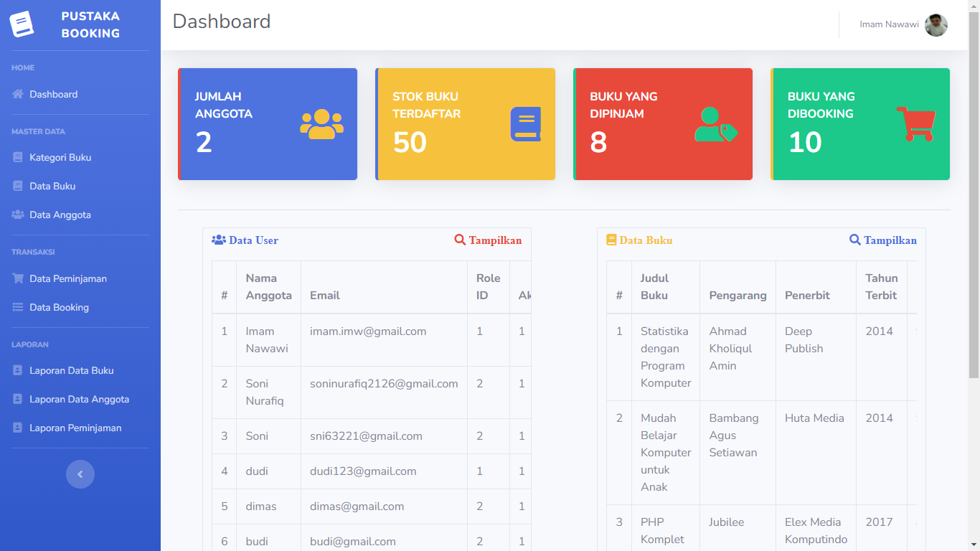Click the Pustaka Booking book logo icon
Image resolution: width=980 pixels, height=551 pixels.
coord(22,24)
